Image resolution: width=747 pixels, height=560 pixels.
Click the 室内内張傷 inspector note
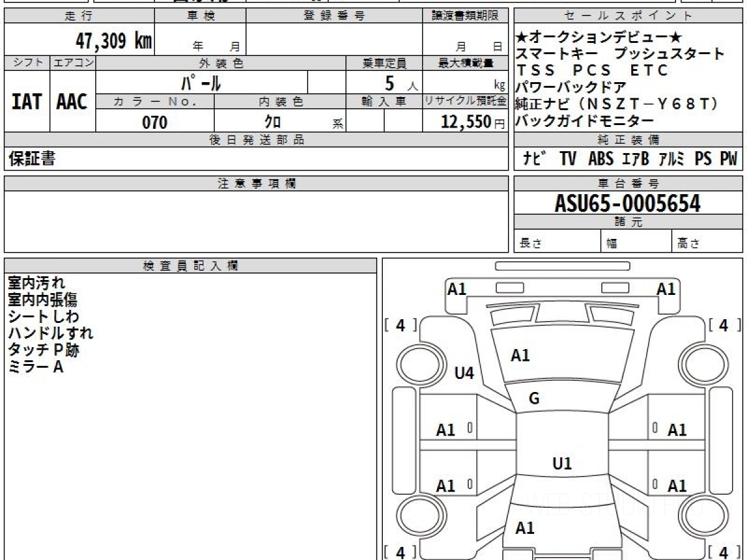coord(42,300)
